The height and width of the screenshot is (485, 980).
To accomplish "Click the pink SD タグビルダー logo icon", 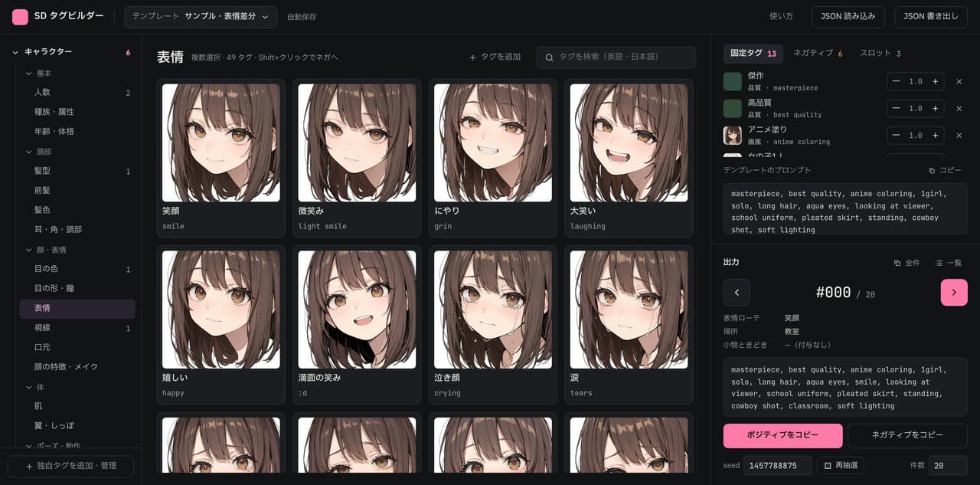I will (x=20, y=17).
